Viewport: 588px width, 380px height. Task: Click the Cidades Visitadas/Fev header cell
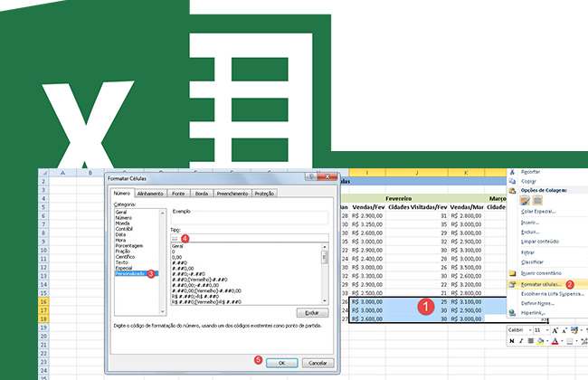(417, 207)
